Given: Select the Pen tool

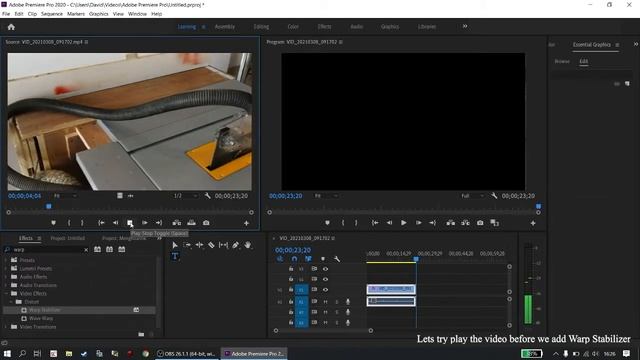Looking at the screenshot, I should coord(236,245).
